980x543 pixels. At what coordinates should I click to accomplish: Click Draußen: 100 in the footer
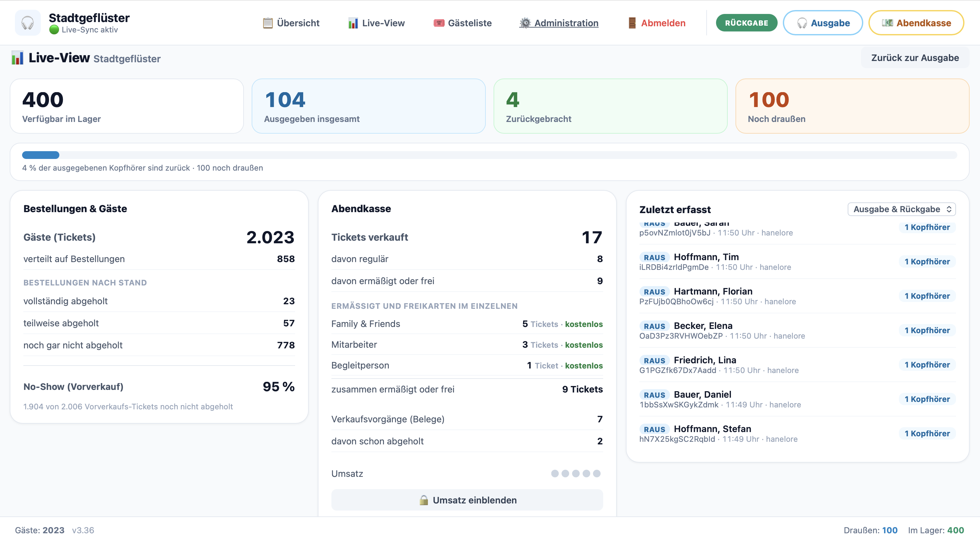tap(870, 530)
